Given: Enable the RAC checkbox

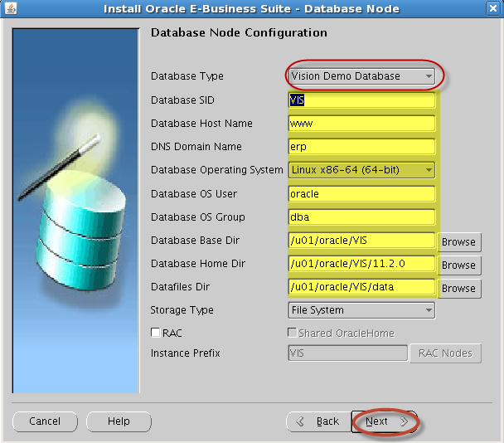Looking at the screenshot, I should pos(156,333).
